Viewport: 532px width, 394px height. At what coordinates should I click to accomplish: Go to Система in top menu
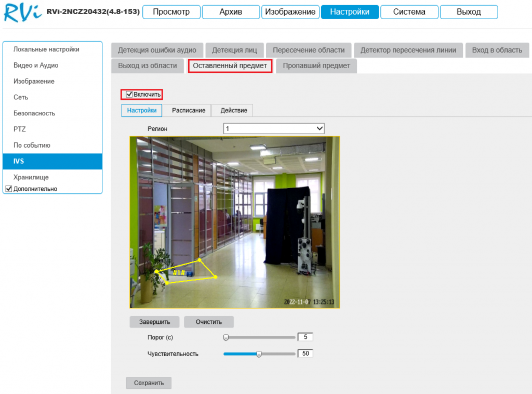[x=409, y=12]
